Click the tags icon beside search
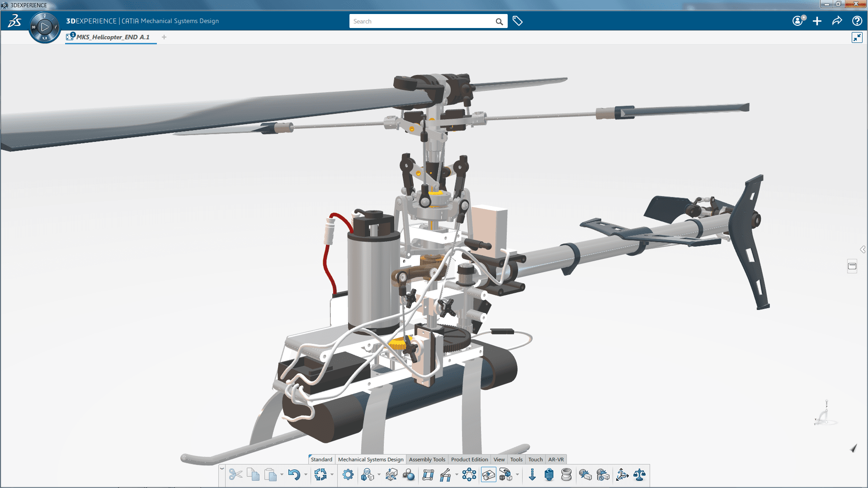868x488 pixels. [518, 21]
